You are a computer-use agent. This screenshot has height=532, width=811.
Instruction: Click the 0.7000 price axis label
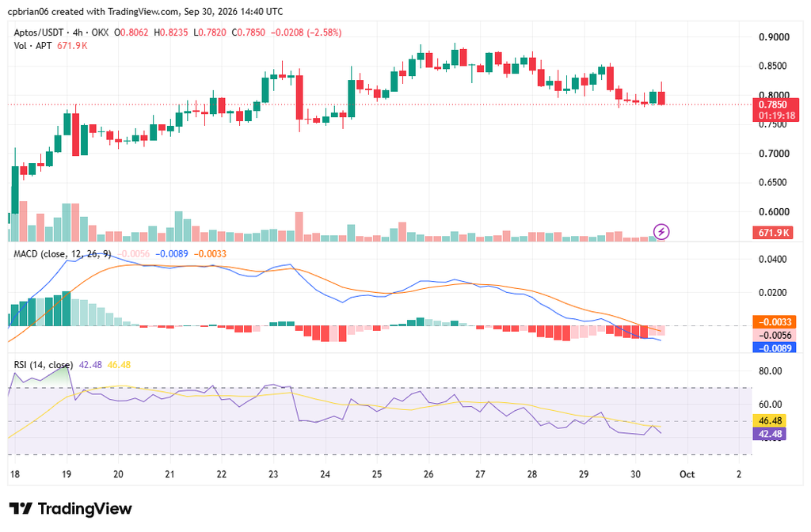click(x=774, y=154)
